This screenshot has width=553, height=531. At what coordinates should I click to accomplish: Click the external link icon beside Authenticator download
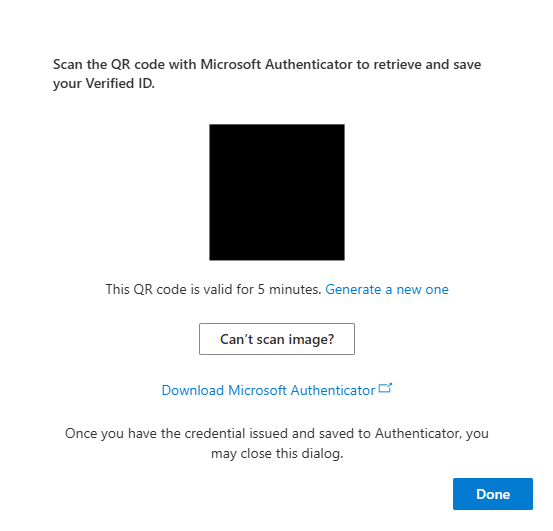point(385,388)
